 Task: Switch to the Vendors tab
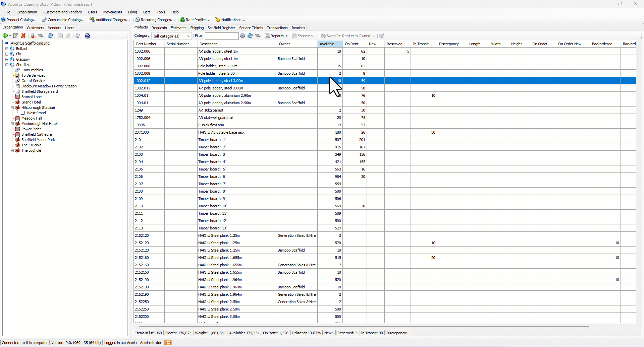pos(55,28)
